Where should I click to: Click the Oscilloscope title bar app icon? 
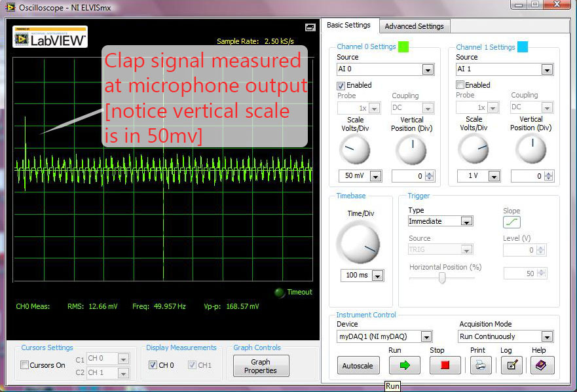(x=10, y=7)
